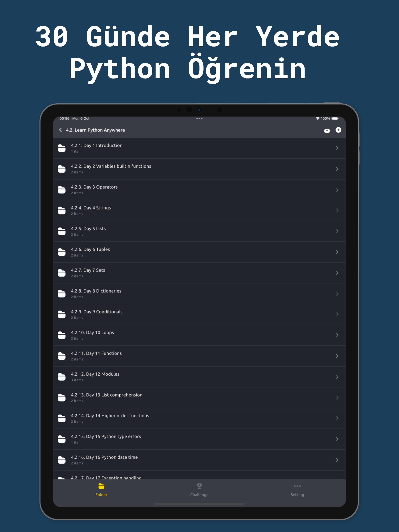This screenshot has width=399, height=532.
Task: Expand Day 3 Operators chevron
Action: pyautogui.click(x=337, y=190)
